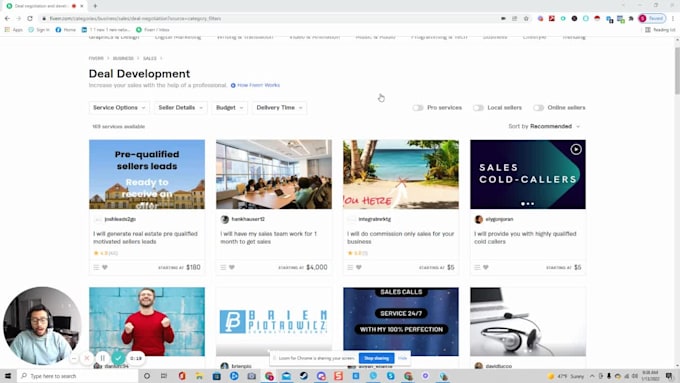Open the Reading list button
The width and height of the screenshot is (680, 383).
660,30
